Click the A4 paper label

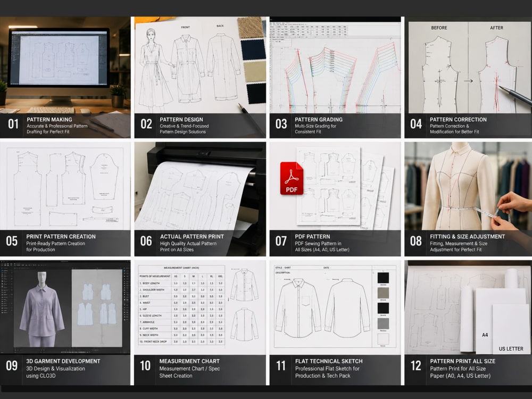tap(485, 335)
